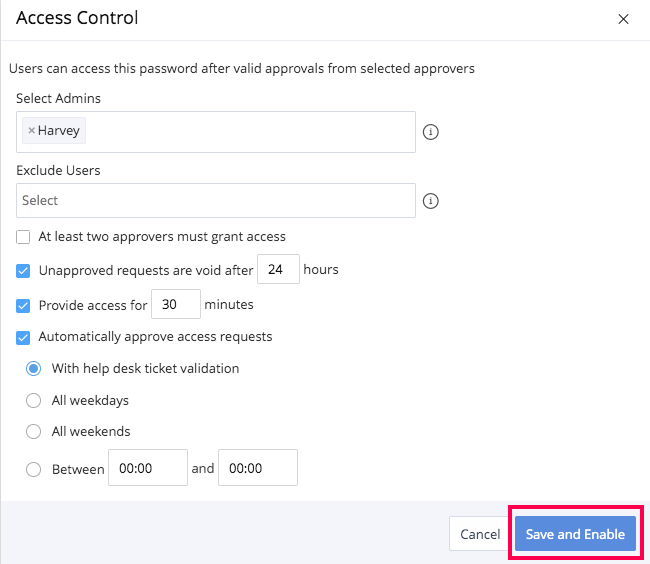Choose All weekends radio option
Image resolution: width=650 pixels, height=564 pixels.
click(x=34, y=432)
